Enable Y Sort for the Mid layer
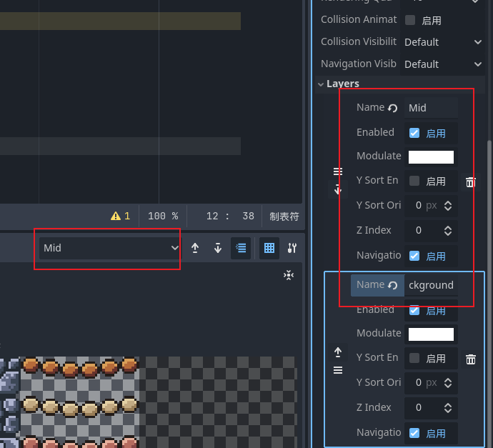Image resolution: width=493 pixels, height=448 pixels. click(414, 181)
